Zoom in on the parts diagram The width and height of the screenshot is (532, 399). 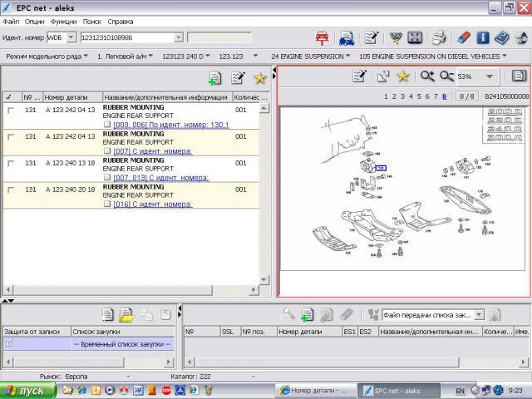pos(427,76)
